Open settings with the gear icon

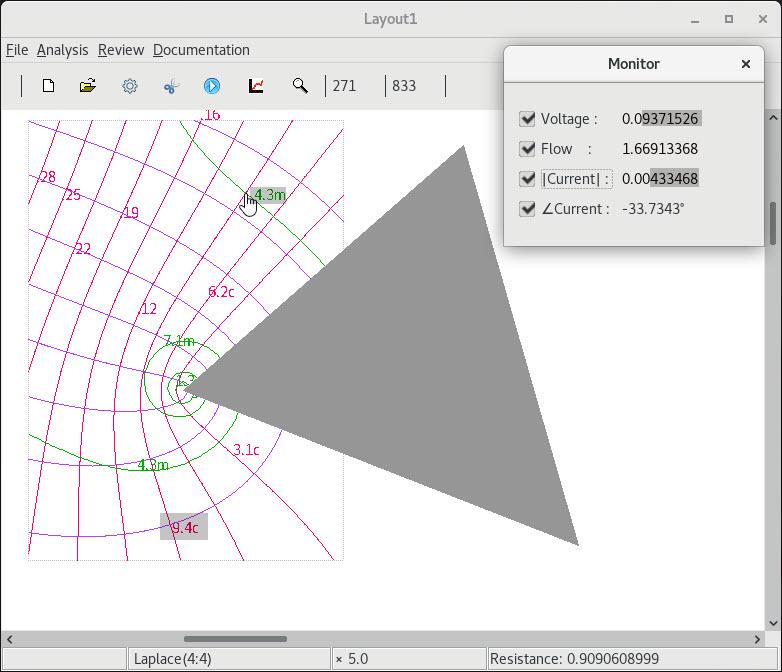(130, 86)
